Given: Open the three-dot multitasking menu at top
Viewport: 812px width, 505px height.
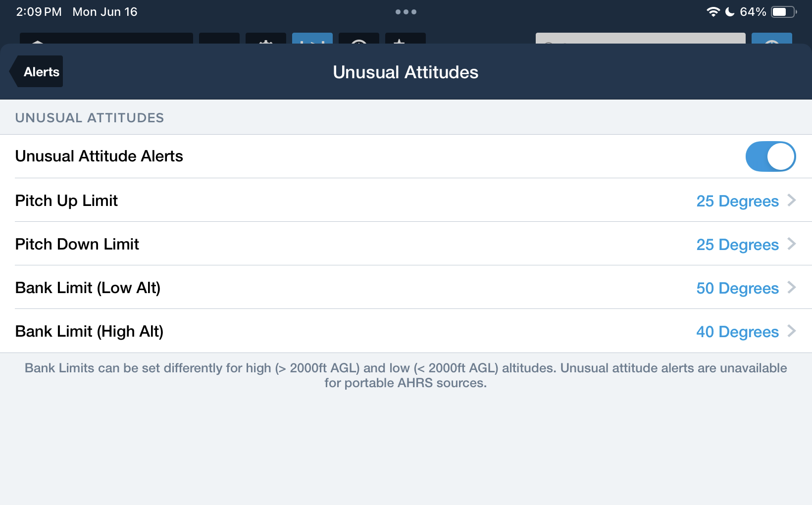Looking at the screenshot, I should [x=406, y=12].
